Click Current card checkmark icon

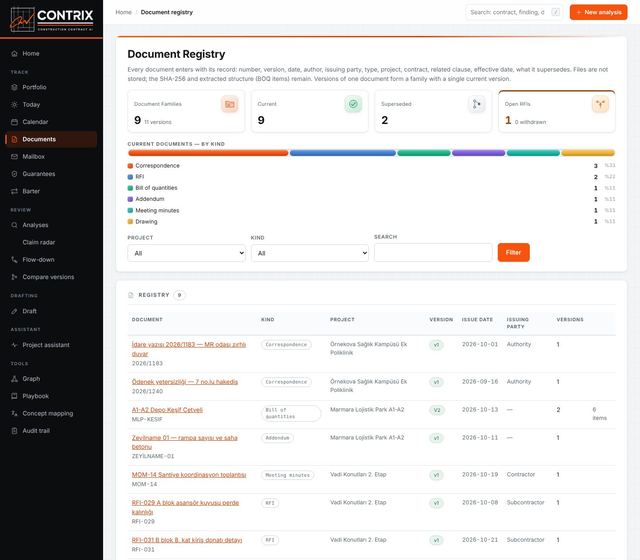click(x=353, y=104)
